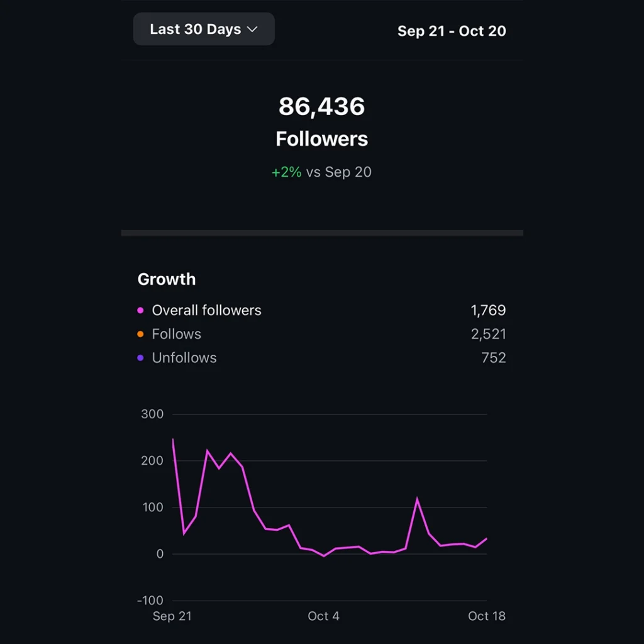
Task: Click the Oct 4 axis label
Action: click(323, 616)
